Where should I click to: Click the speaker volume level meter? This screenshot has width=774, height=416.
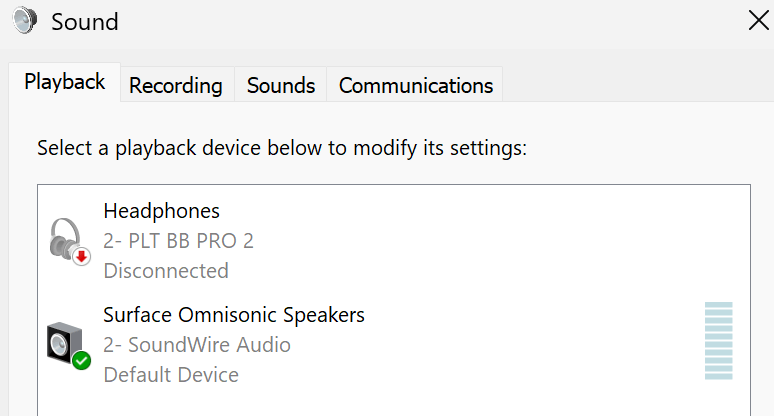(x=718, y=340)
